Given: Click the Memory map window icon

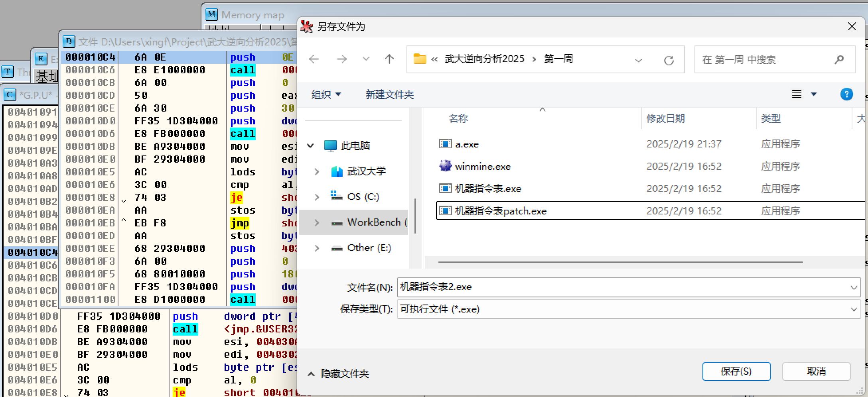Looking at the screenshot, I should tap(211, 15).
